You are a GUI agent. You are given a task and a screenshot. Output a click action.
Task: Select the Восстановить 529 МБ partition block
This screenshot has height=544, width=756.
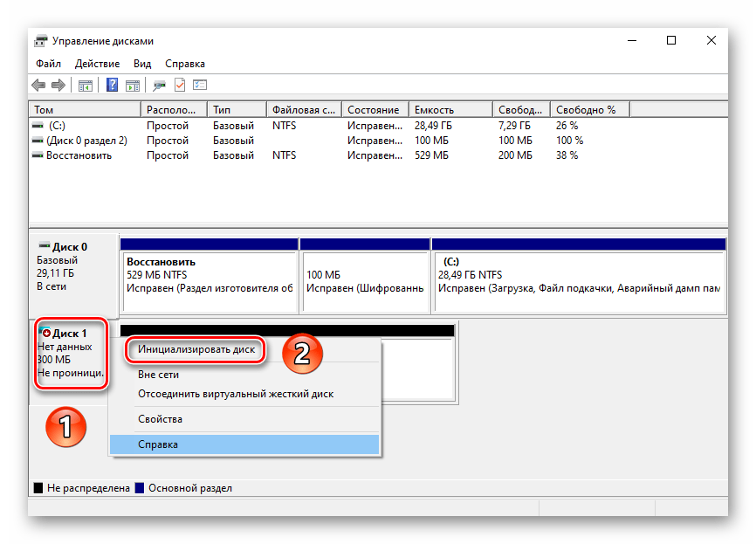pyautogui.click(x=209, y=279)
